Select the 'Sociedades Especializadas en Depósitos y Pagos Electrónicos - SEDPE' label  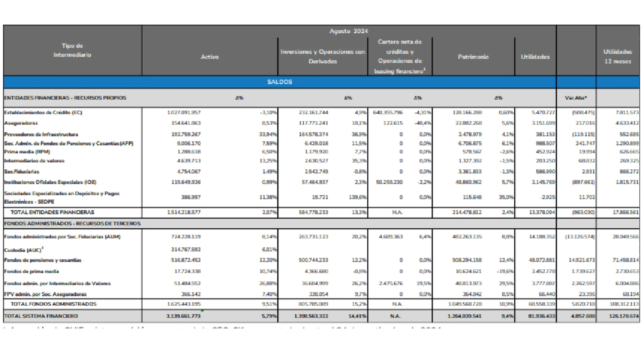[62, 197]
